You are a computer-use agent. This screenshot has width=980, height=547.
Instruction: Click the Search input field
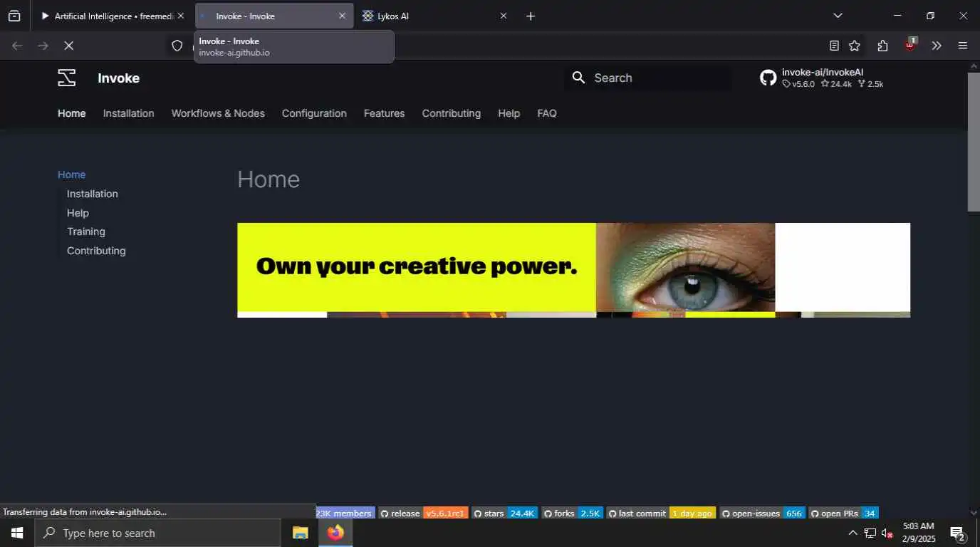pos(648,78)
